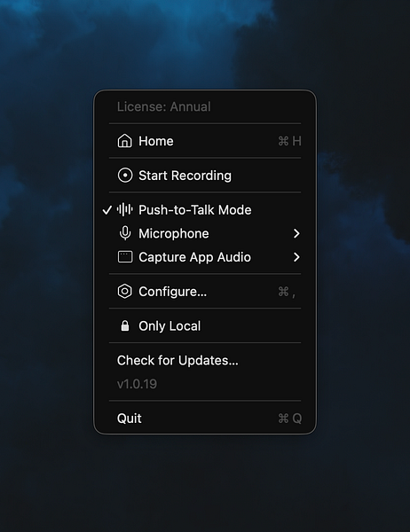Choose Check for Updates...

coord(177,360)
